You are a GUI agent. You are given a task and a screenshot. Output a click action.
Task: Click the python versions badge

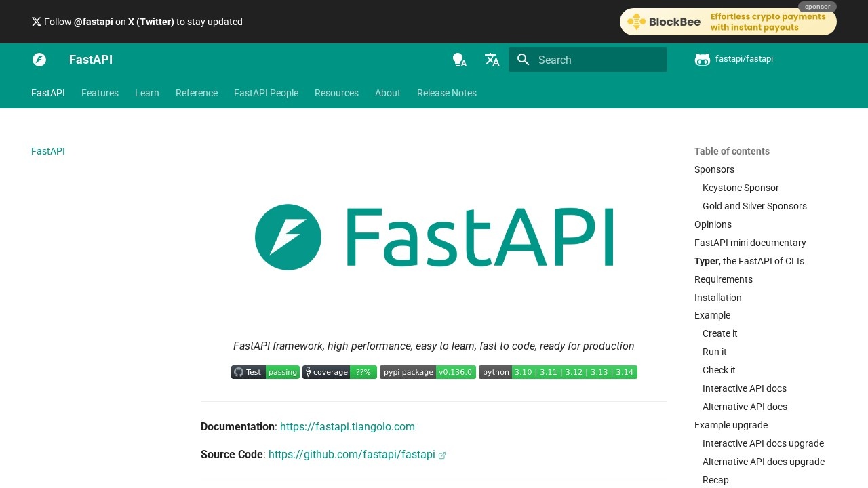(558, 372)
